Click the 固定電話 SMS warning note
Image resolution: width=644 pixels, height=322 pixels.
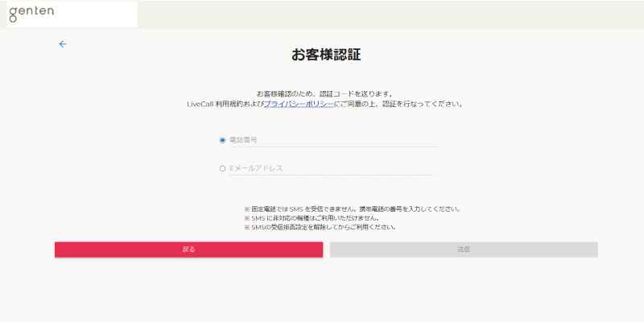tap(352, 208)
